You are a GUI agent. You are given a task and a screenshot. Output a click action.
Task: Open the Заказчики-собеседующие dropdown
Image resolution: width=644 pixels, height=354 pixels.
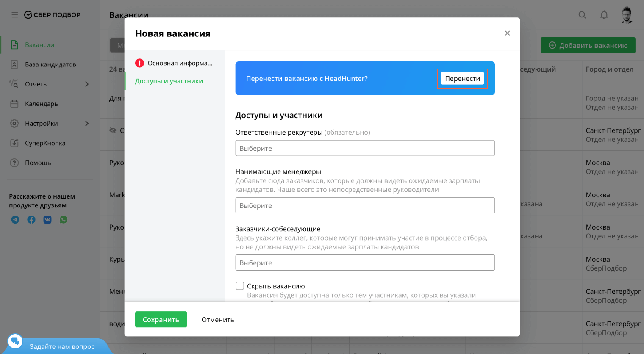pos(365,263)
